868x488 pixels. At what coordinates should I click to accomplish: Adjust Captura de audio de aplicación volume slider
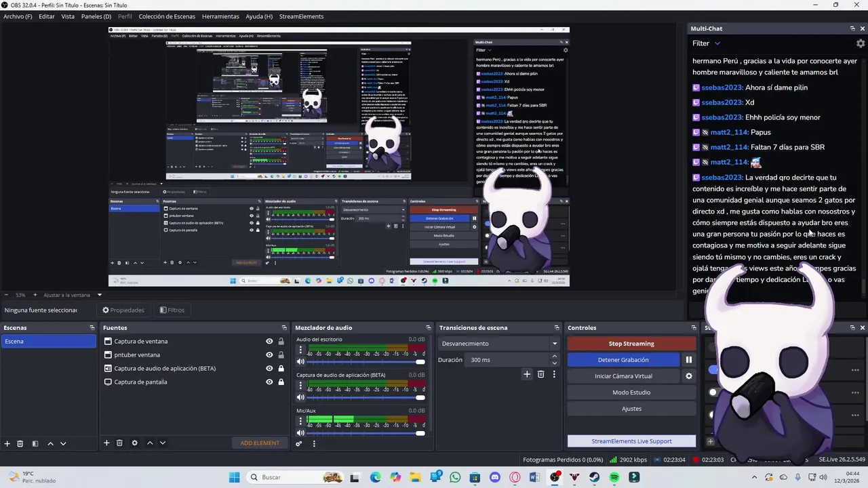pyautogui.click(x=367, y=397)
